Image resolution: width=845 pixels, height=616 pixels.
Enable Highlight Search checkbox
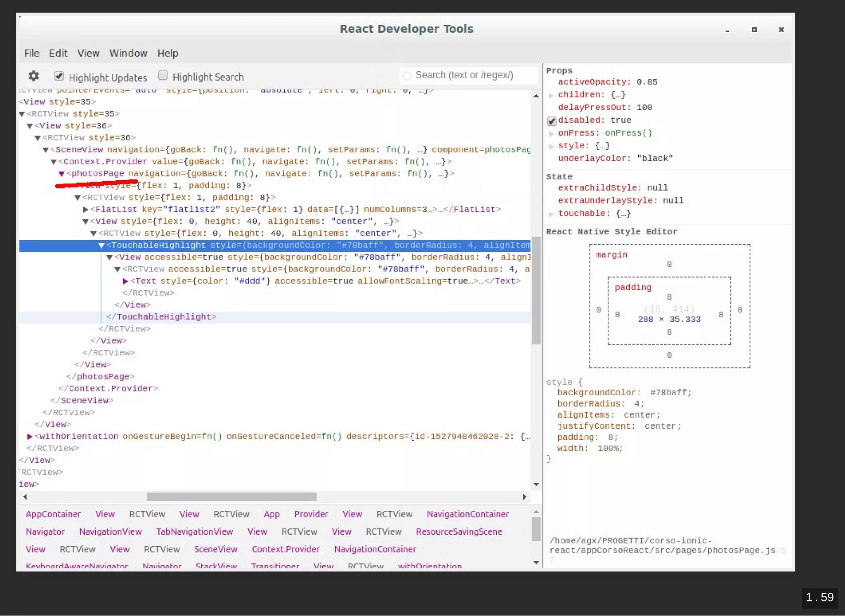tap(163, 76)
